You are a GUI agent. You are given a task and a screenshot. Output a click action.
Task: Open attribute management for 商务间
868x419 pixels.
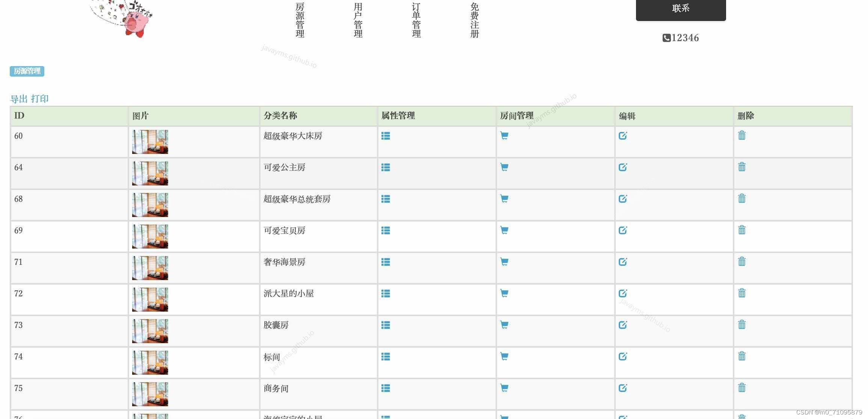pos(386,388)
